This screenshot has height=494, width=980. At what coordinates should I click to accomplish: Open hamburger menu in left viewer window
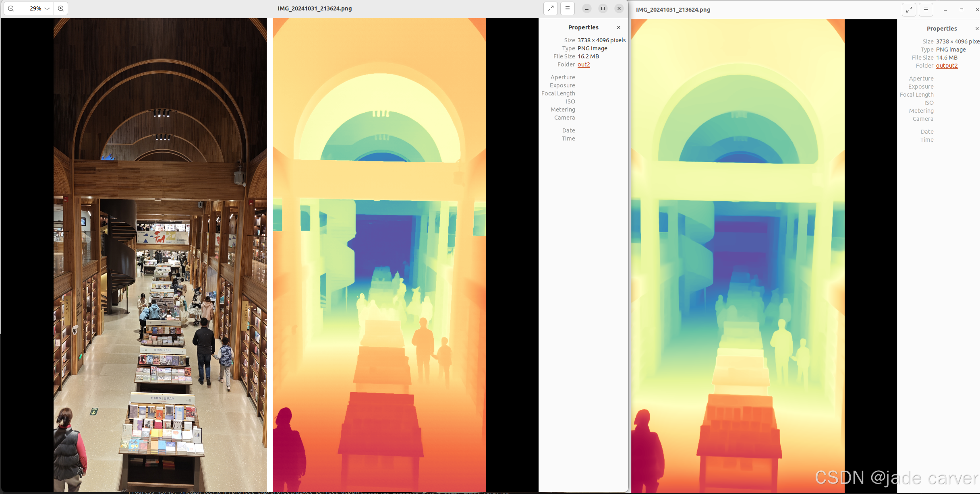(x=567, y=8)
